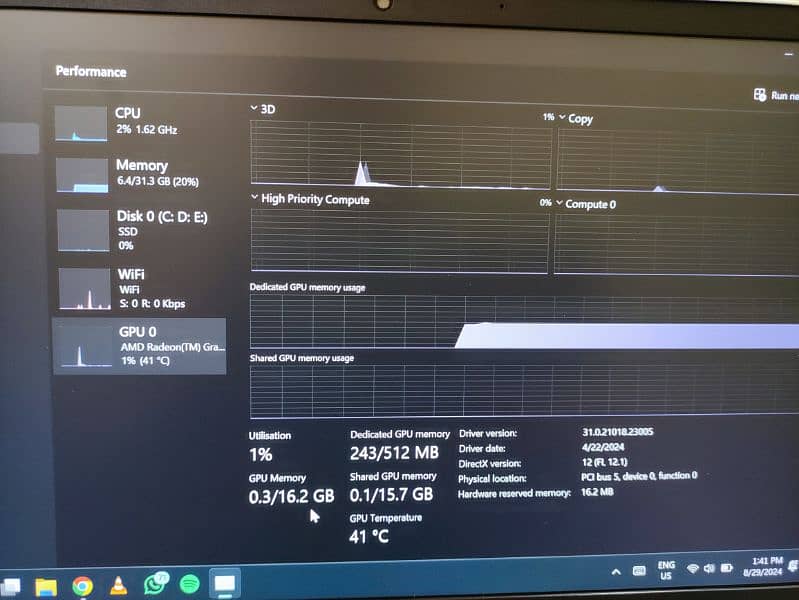
Task: Click the Task Manager taskbar icon
Action: click(x=225, y=583)
